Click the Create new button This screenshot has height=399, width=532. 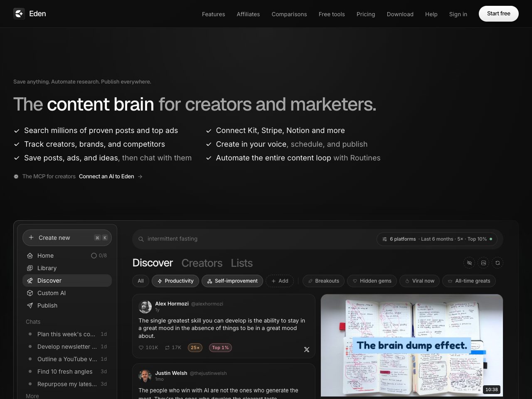67,238
